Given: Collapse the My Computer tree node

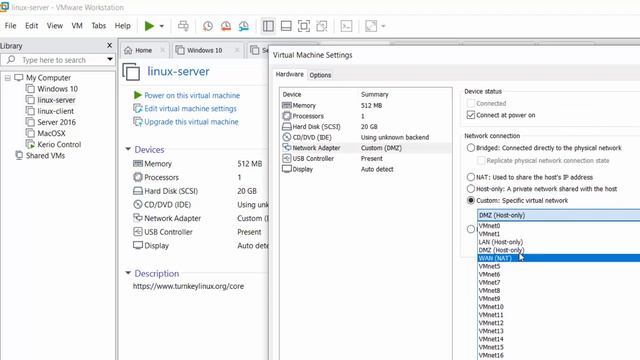Looking at the screenshot, I should pos(8,78).
